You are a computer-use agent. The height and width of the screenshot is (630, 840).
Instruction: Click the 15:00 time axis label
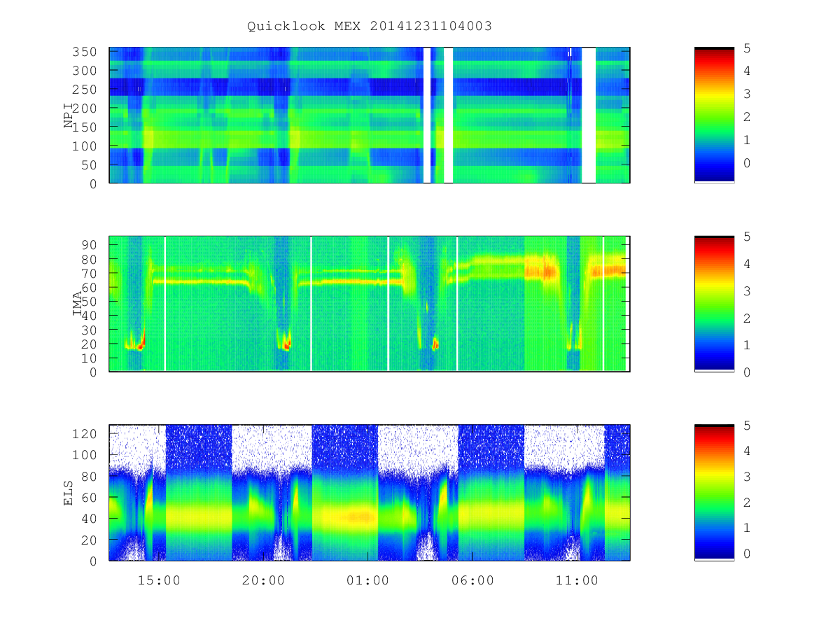[x=159, y=580]
